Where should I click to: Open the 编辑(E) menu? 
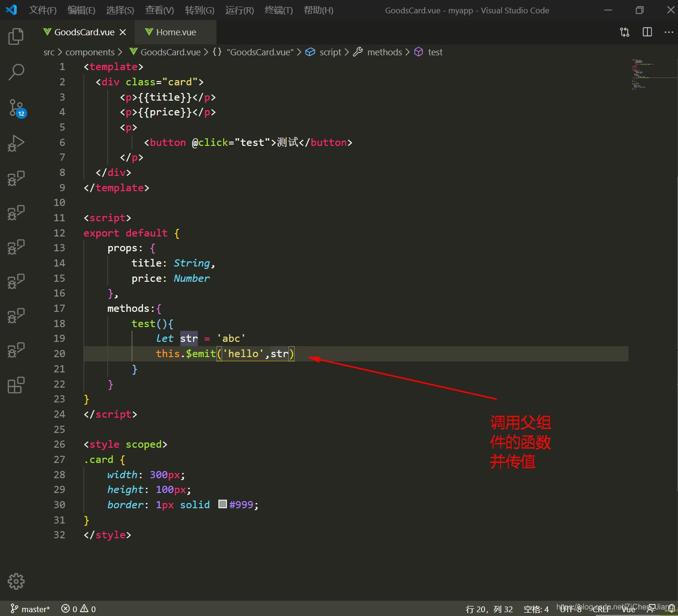tap(81, 10)
